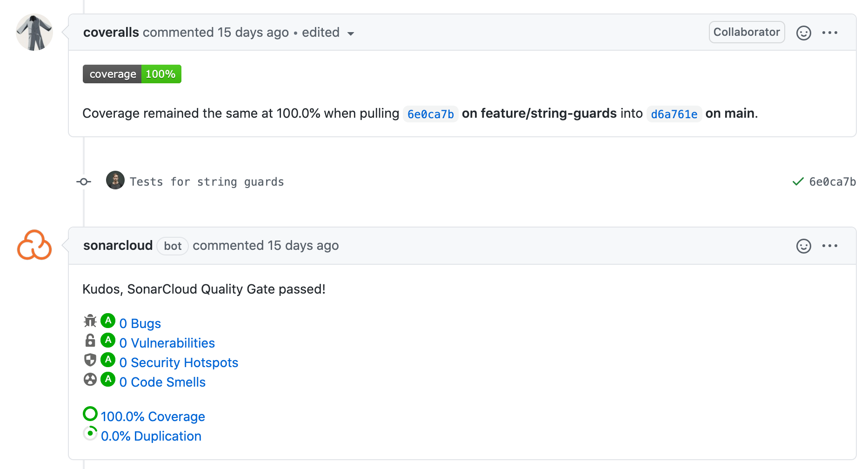Open the 'Tests for string guards' commit
The height and width of the screenshot is (469, 868).
point(207,182)
